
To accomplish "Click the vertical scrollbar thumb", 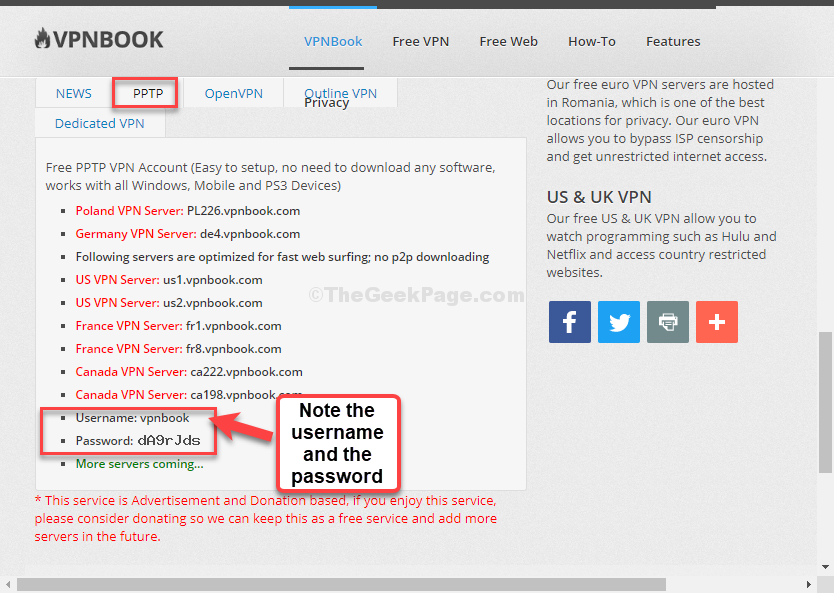I will tap(825, 402).
